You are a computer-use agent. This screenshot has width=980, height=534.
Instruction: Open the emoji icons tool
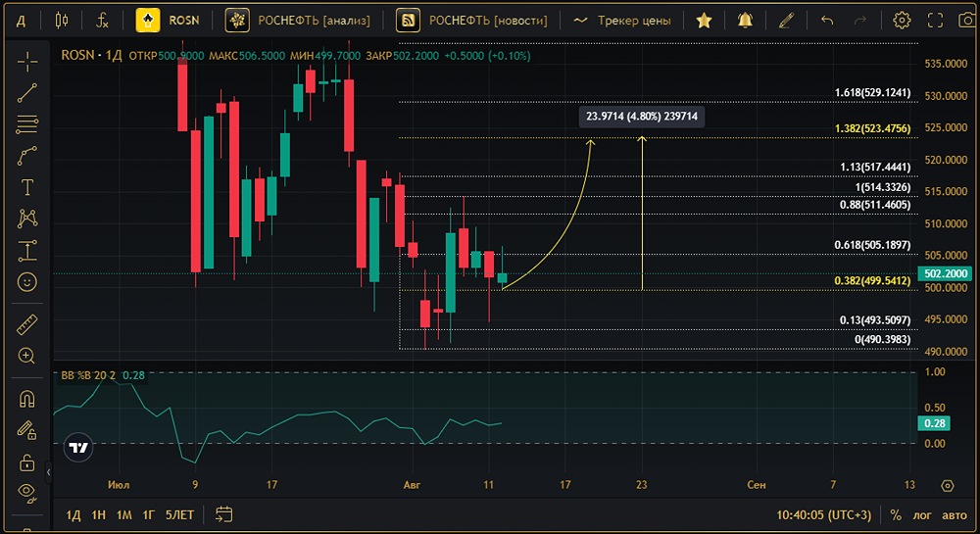(x=27, y=282)
